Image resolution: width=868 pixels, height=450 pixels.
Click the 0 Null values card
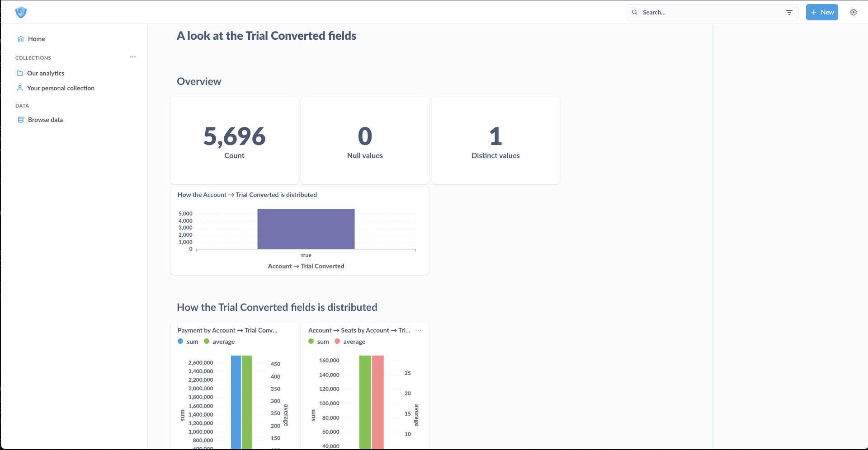(x=365, y=141)
